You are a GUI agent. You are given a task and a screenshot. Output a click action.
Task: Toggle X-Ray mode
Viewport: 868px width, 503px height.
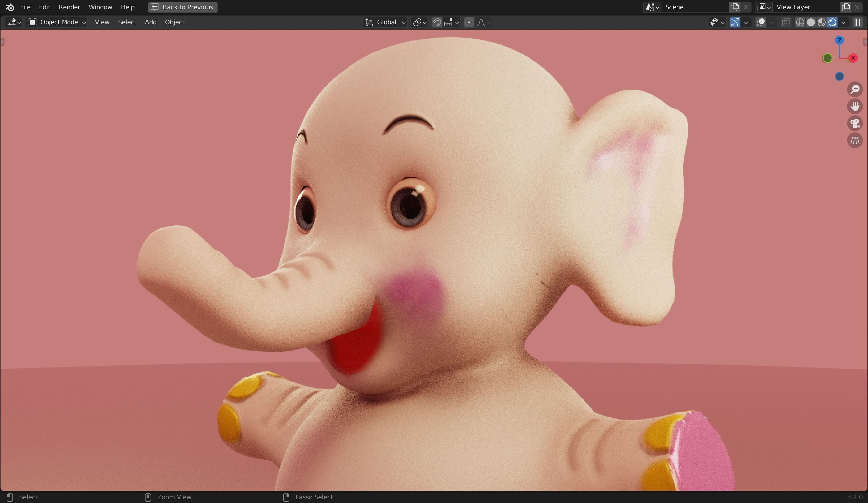point(786,22)
